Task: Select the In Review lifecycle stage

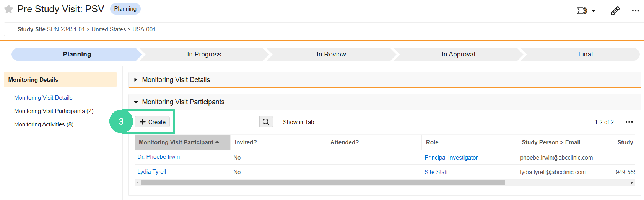Action: coord(331,54)
